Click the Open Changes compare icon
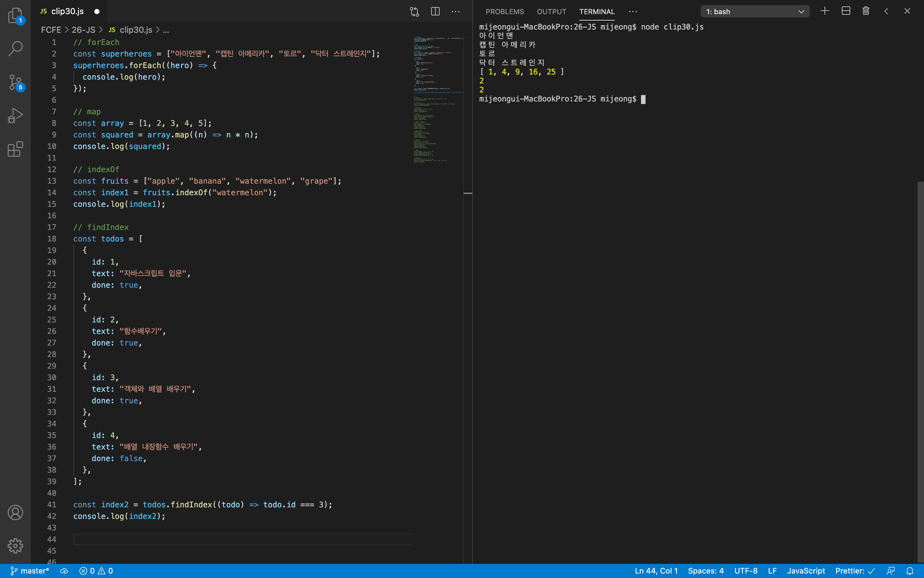The image size is (924, 578). coord(414,12)
